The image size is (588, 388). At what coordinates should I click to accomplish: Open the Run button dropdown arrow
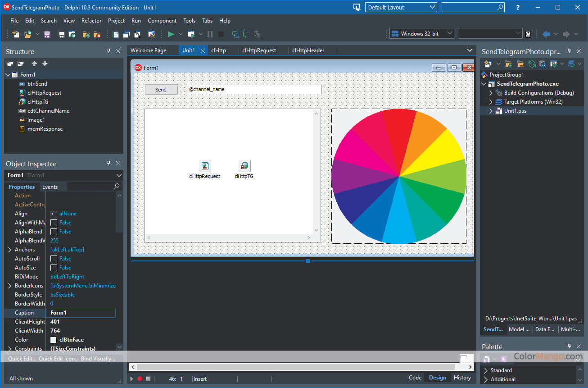coord(181,34)
